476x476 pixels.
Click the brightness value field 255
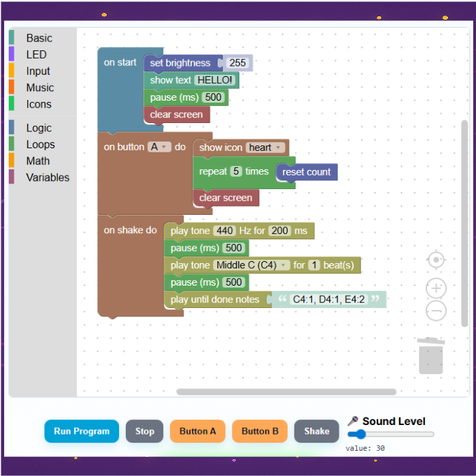pyautogui.click(x=237, y=63)
